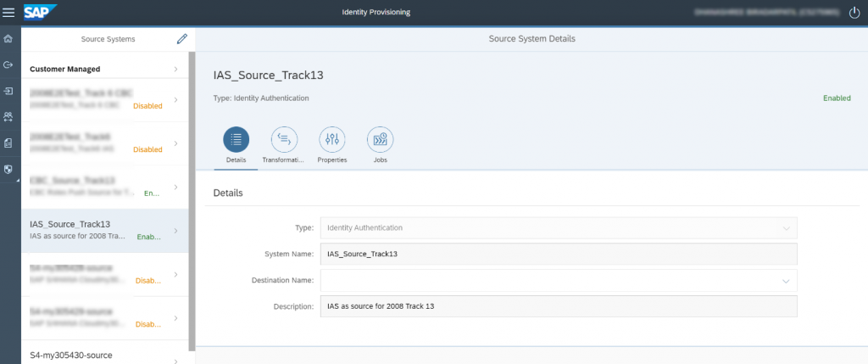Click the Source System Details header title
The image size is (868, 364).
click(x=532, y=39)
